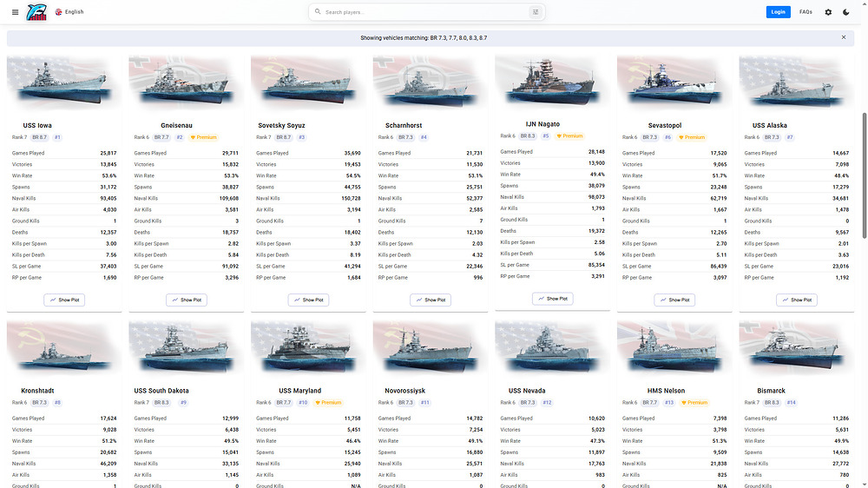Click the Login button
Image resolution: width=868 pixels, height=488 pixels.
[778, 11]
